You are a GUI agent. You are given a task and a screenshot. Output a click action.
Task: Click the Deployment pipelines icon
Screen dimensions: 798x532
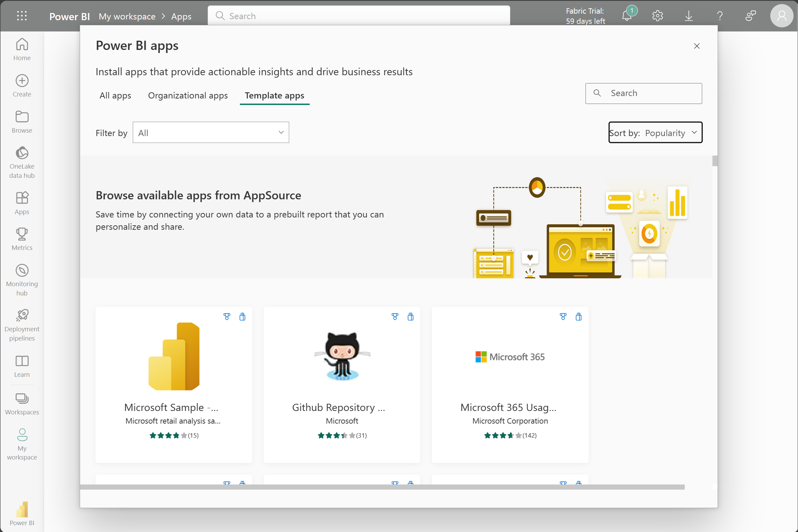pyautogui.click(x=22, y=315)
